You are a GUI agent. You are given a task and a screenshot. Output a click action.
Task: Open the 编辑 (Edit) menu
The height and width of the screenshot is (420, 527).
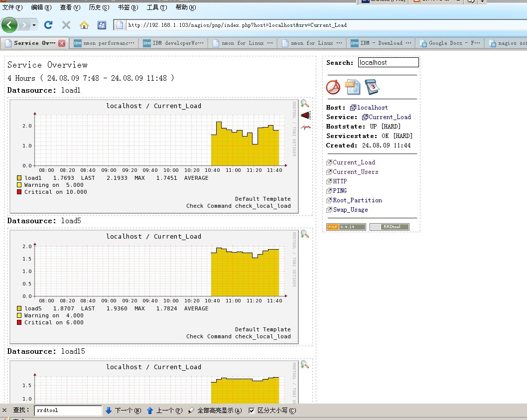click(41, 7)
